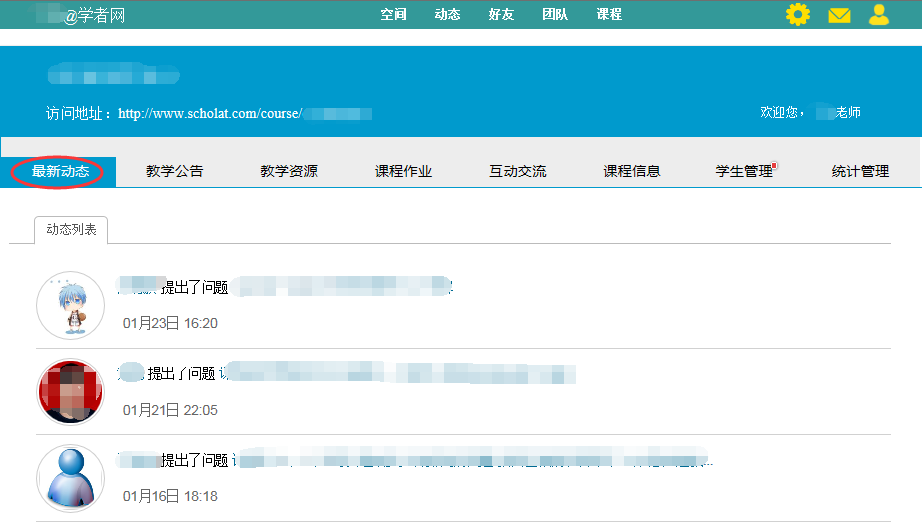Open 课程 in top navigation
The width and height of the screenshot is (922, 523).
point(609,15)
